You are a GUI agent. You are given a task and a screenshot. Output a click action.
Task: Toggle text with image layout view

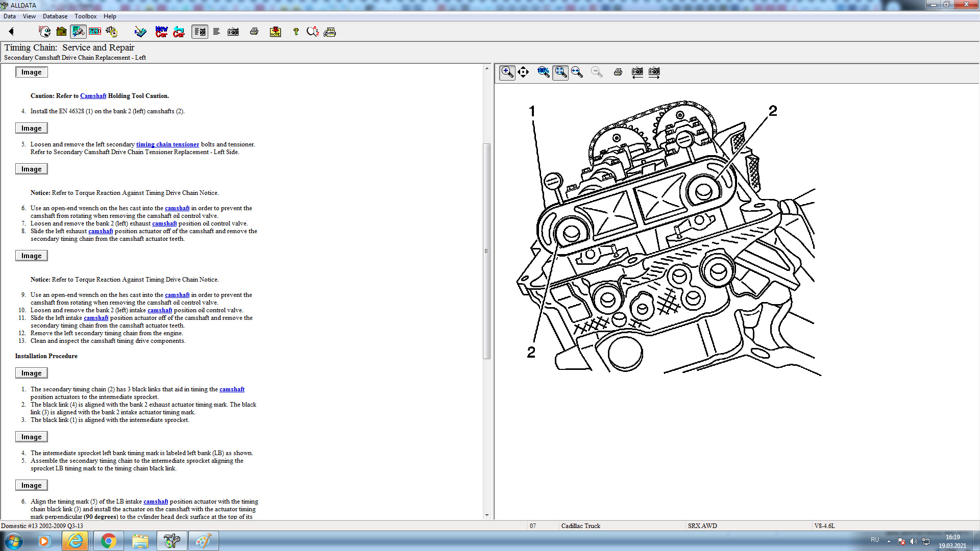[200, 32]
